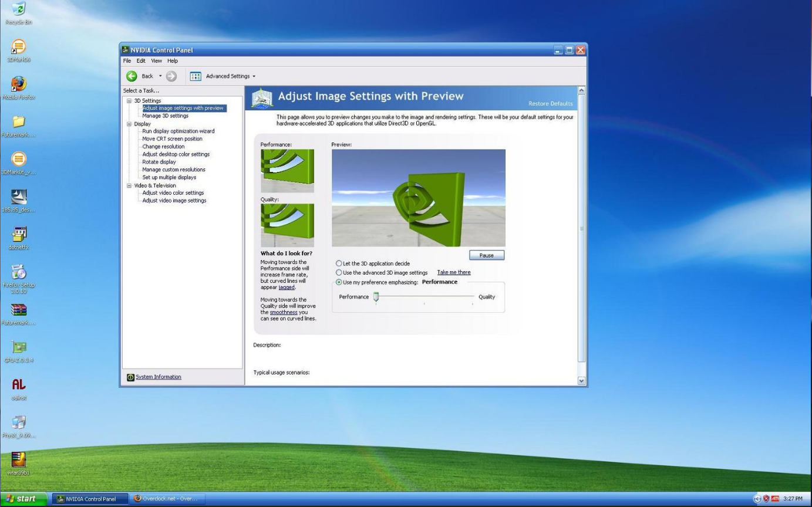Click the Take me there link
This screenshot has height=507, width=812.
pyautogui.click(x=454, y=272)
